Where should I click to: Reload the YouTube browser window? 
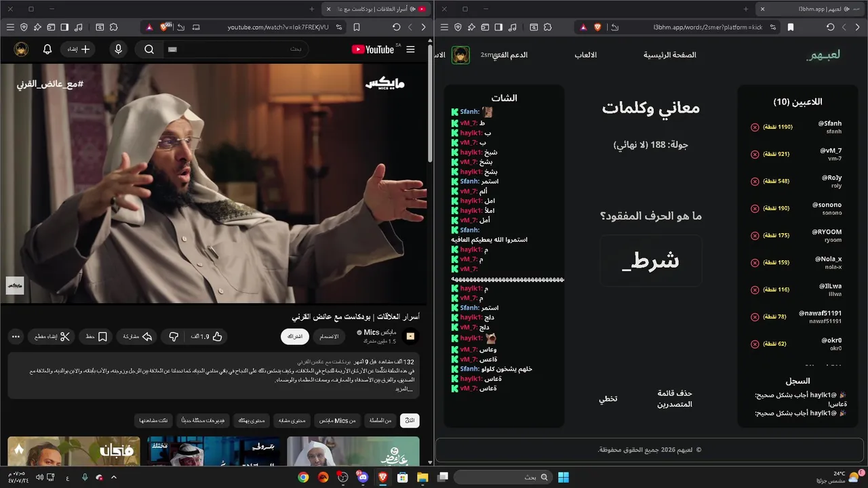pos(396,27)
